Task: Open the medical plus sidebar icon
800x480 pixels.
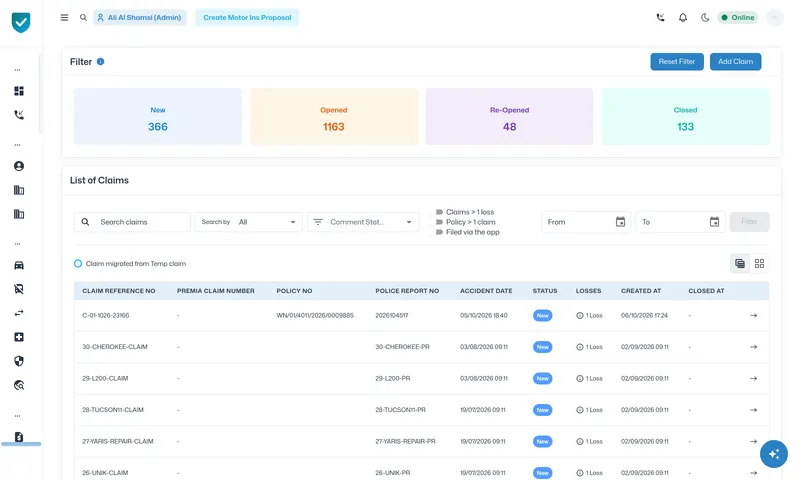Action: click(19, 337)
